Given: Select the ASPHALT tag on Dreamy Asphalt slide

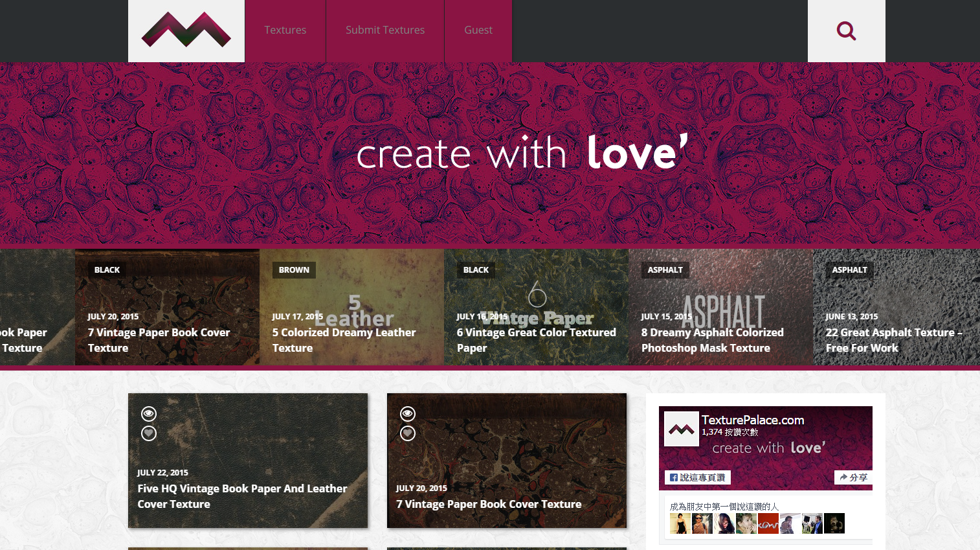Looking at the screenshot, I should pyautogui.click(x=665, y=270).
